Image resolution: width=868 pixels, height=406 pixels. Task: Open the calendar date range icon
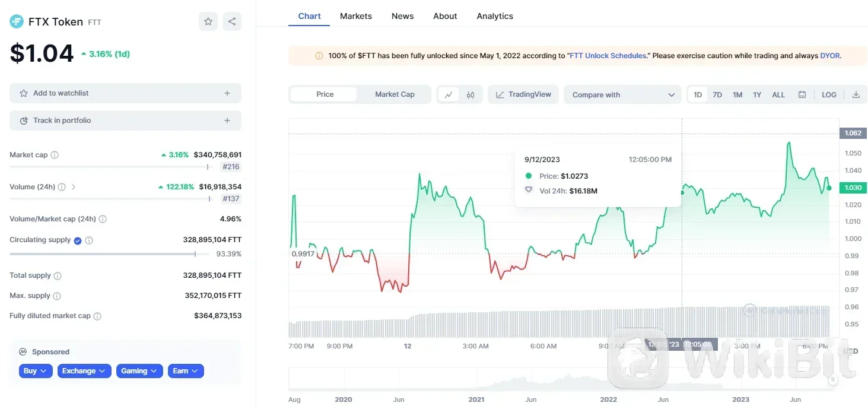pos(802,94)
